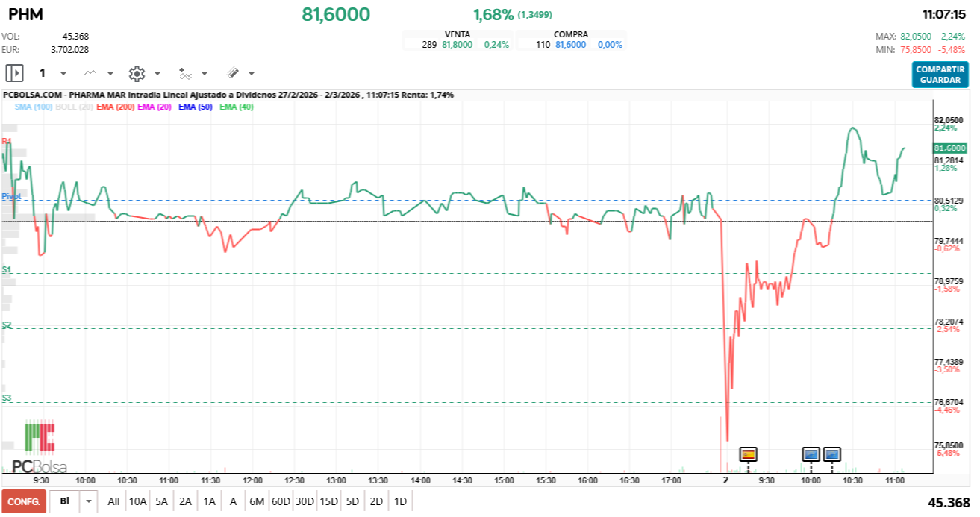This screenshot has height=517, width=980.
Task: Expand the drawing tools dropdown arrow
Action: coord(252,74)
